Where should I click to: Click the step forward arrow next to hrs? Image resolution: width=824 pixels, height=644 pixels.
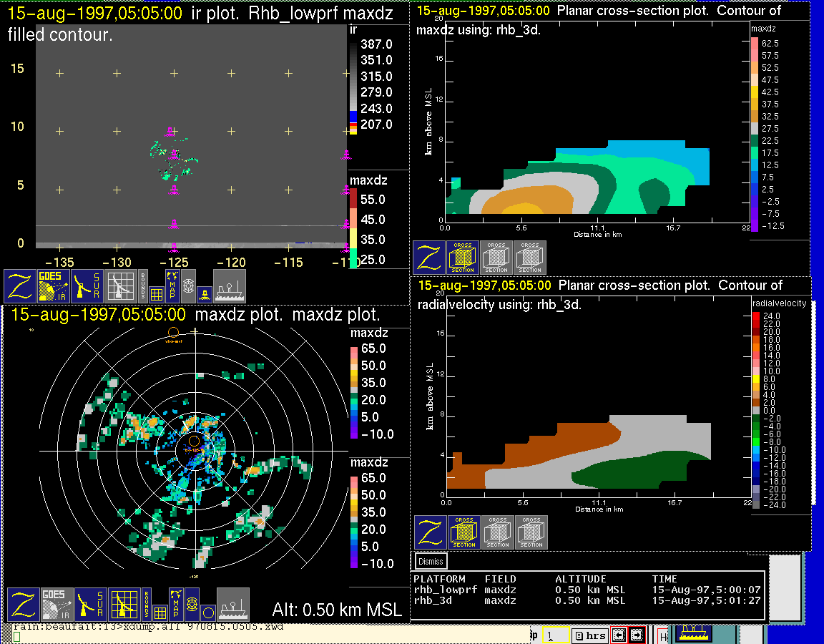[x=637, y=635]
